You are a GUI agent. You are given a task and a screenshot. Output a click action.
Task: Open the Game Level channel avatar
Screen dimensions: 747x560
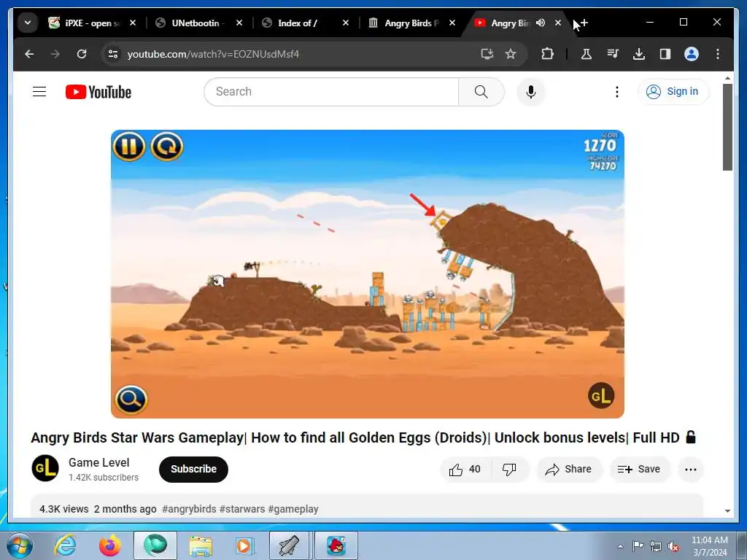tap(45, 469)
